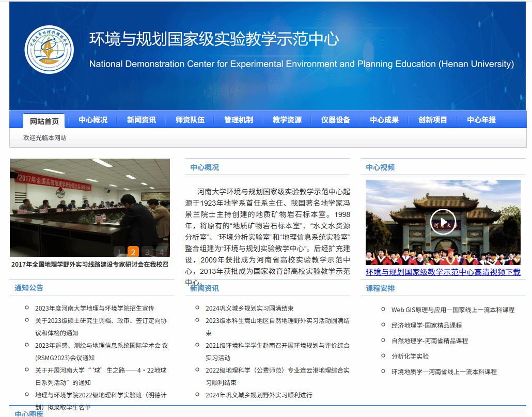Viewport: 532px width, 417px height.
Task: Open the 网站首页 tab
Action: click(x=44, y=121)
